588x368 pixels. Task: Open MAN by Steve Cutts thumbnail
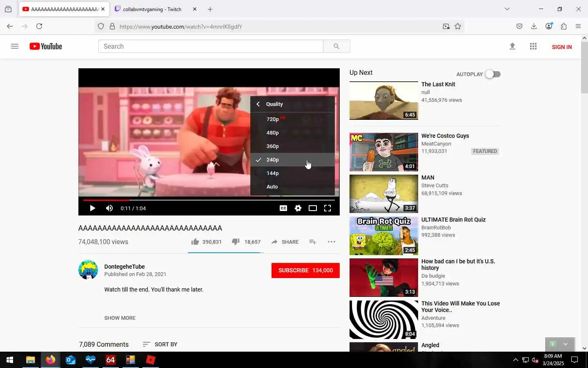[384, 194]
